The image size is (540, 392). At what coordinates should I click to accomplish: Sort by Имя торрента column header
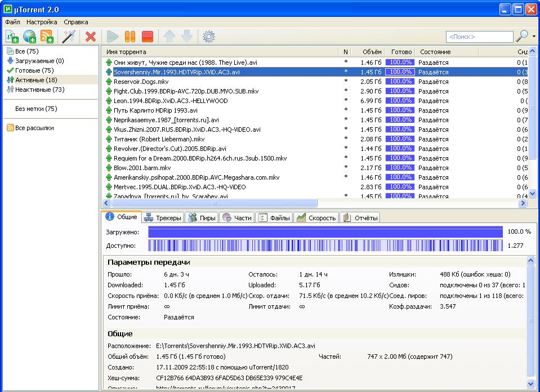[x=220, y=52]
